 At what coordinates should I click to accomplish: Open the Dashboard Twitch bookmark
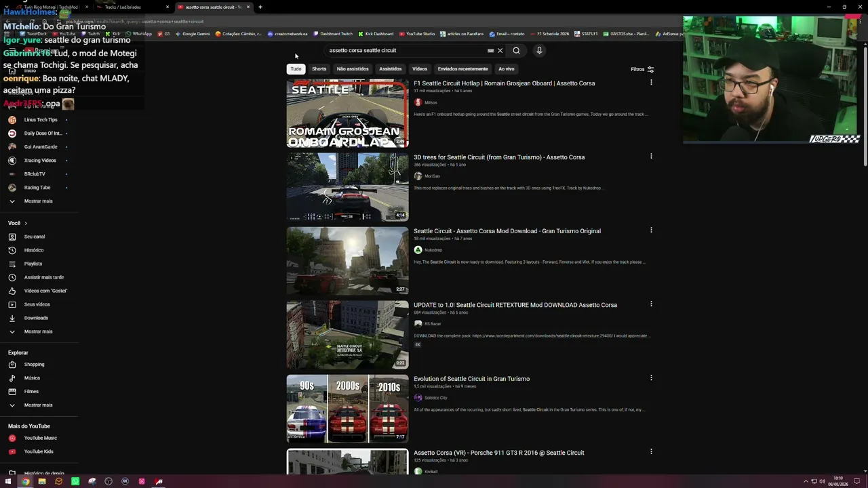click(332, 34)
